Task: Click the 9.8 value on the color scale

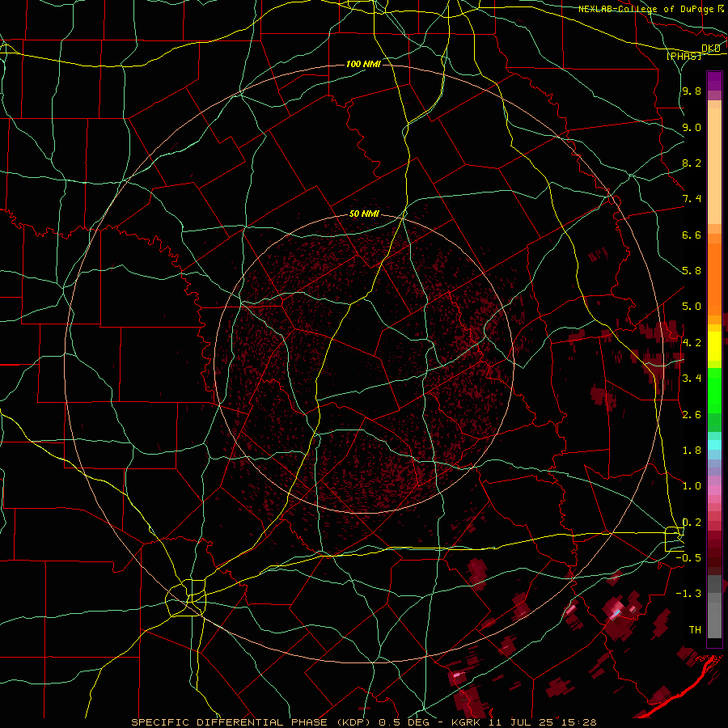Action: click(692, 91)
